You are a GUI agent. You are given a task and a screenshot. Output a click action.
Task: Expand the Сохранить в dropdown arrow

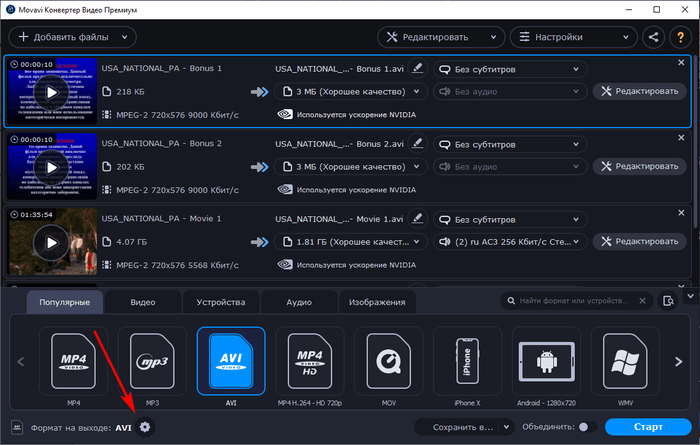[506, 427]
